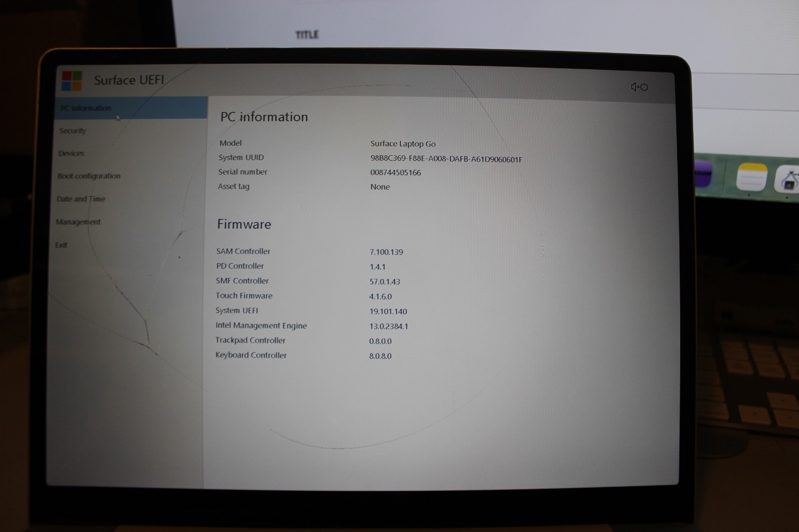Open the Notes app in the background dock
The image size is (799, 532).
(x=752, y=176)
